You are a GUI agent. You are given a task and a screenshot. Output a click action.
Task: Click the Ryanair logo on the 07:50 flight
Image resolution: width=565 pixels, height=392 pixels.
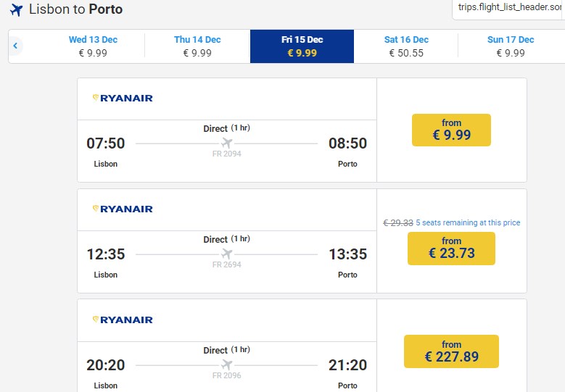[123, 98]
